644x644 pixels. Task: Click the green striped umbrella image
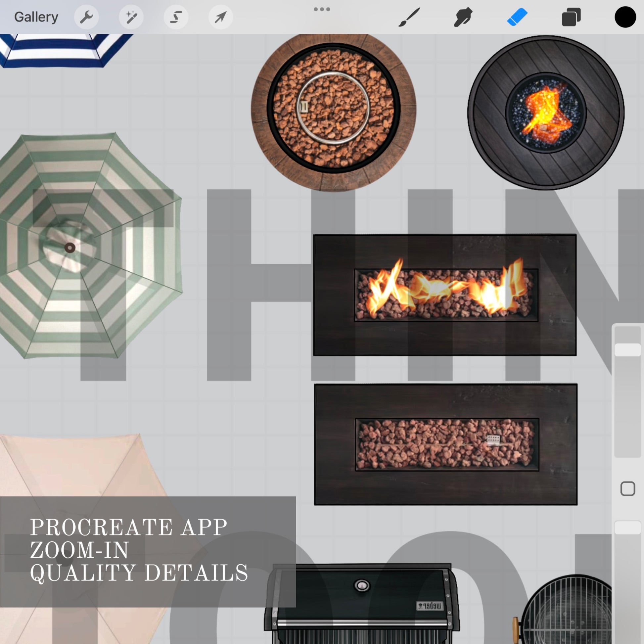(x=90, y=246)
